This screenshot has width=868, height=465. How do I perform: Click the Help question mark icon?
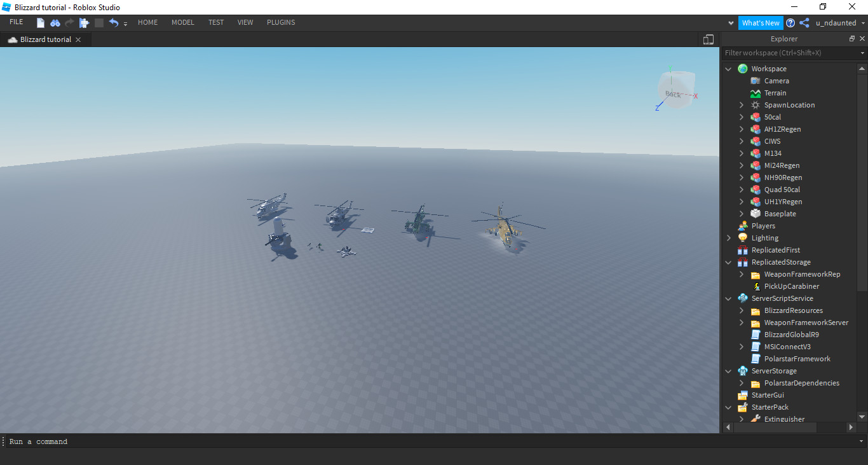click(x=790, y=23)
